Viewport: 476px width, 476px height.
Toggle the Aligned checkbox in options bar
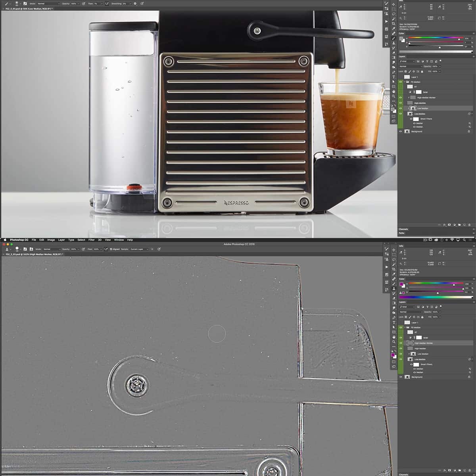[111, 249]
